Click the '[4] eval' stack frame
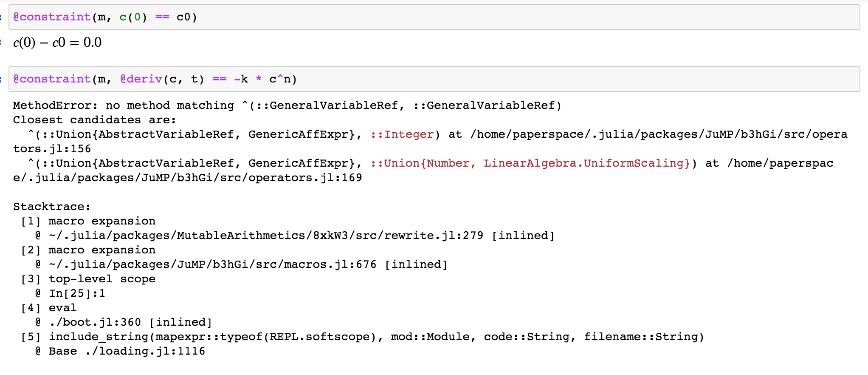Screen dimensions: 868x375 [49, 308]
